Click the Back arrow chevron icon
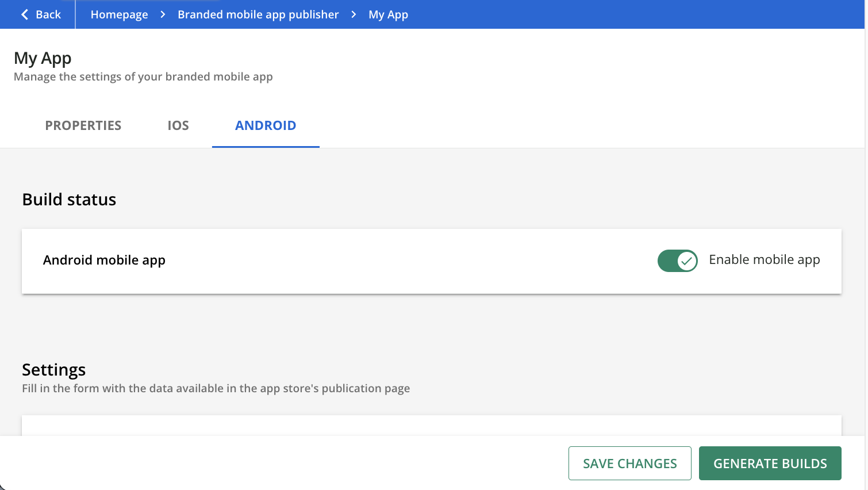Viewport: 868px width, 490px height. 24,14
